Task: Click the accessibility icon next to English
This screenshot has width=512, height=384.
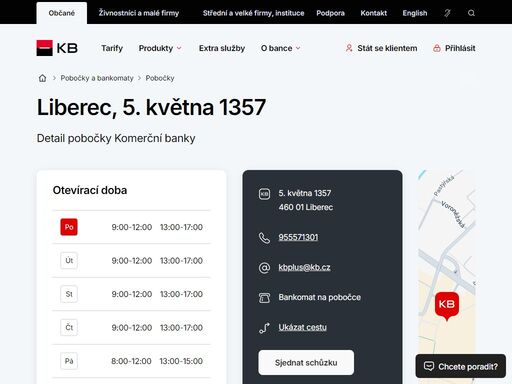Action: pyautogui.click(x=447, y=13)
